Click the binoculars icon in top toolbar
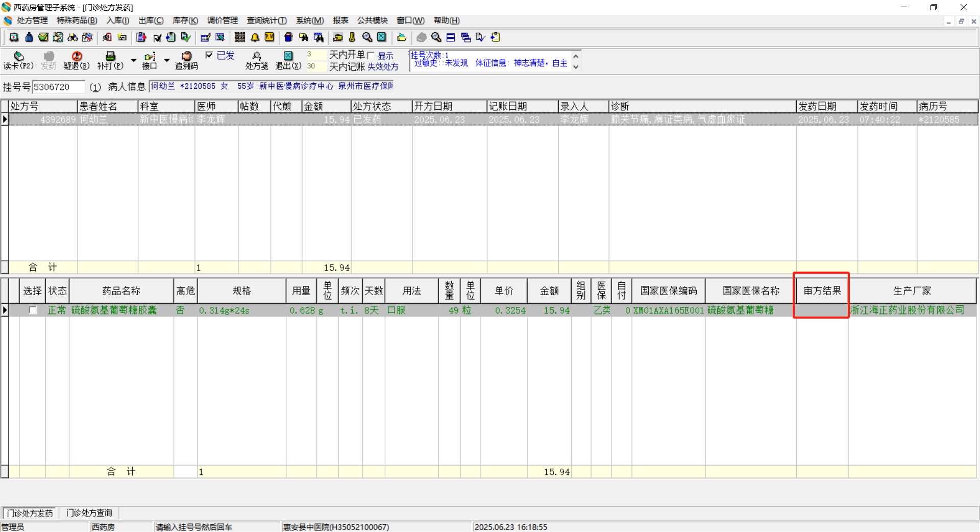Image resolution: width=980 pixels, height=532 pixels. point(73,37)
